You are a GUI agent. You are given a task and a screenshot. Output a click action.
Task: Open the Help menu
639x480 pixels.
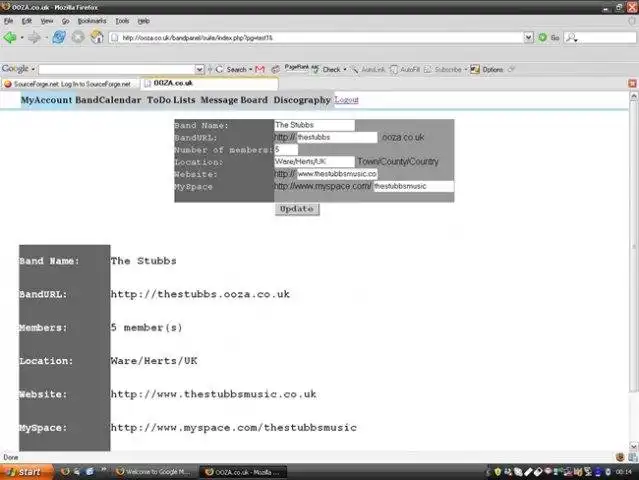pyautogui.click(x=143, y=21)
